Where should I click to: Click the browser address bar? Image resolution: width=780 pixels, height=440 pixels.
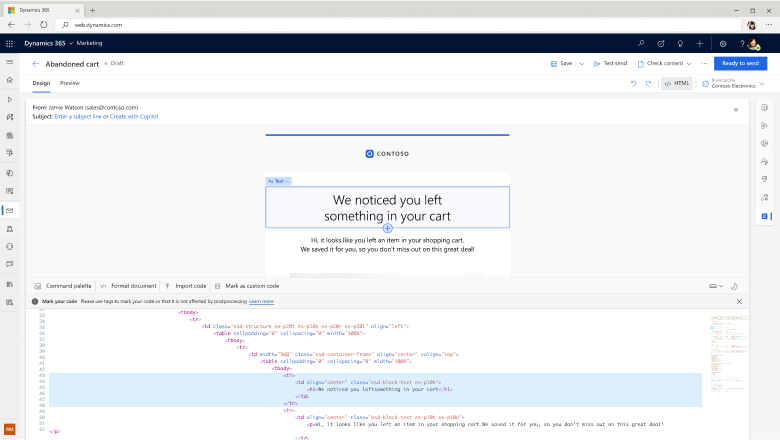398,25
